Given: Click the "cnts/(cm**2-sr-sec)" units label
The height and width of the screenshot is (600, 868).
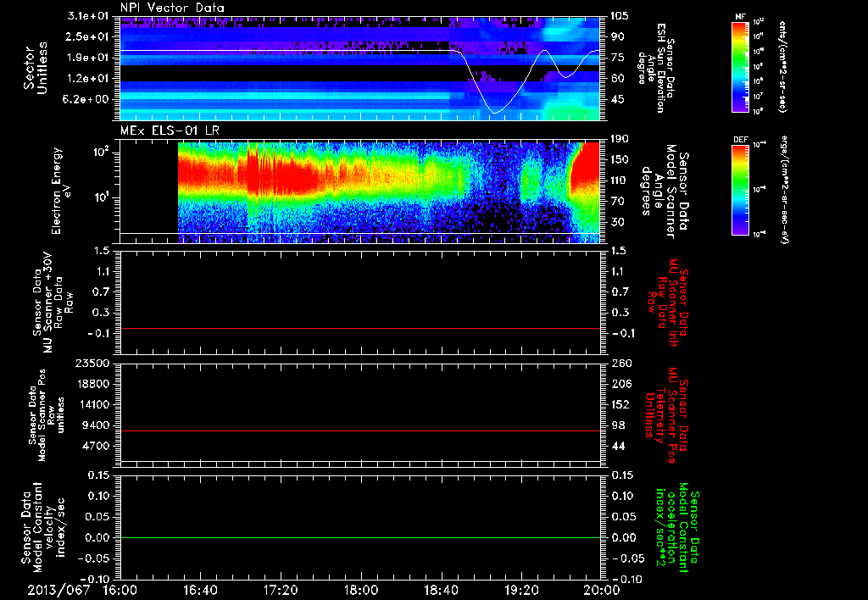Looking at the screenshot, I should [x=782, y=66].
